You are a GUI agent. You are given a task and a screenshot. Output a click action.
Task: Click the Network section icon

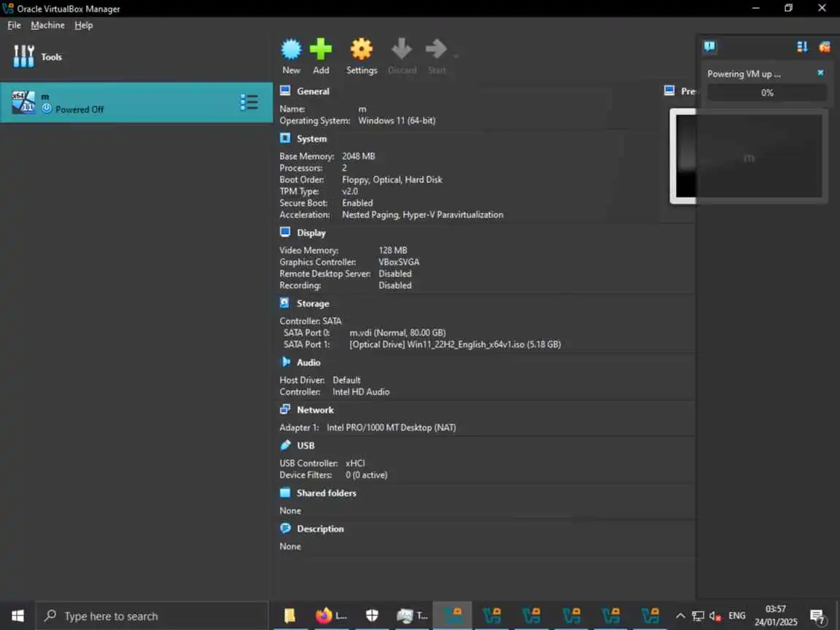[285, 409]
